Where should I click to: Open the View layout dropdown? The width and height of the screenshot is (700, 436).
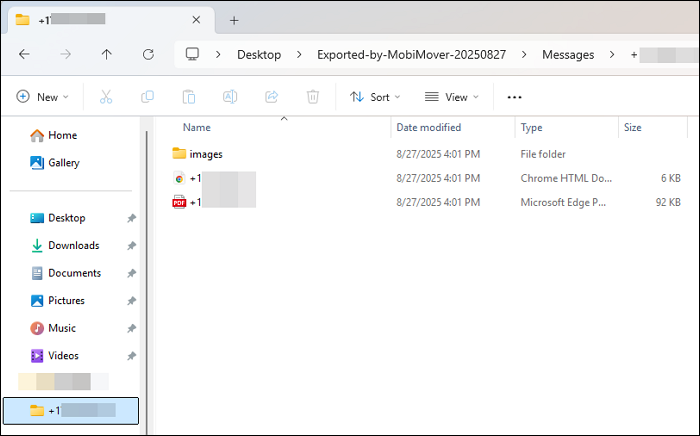(x=451, y=97)
